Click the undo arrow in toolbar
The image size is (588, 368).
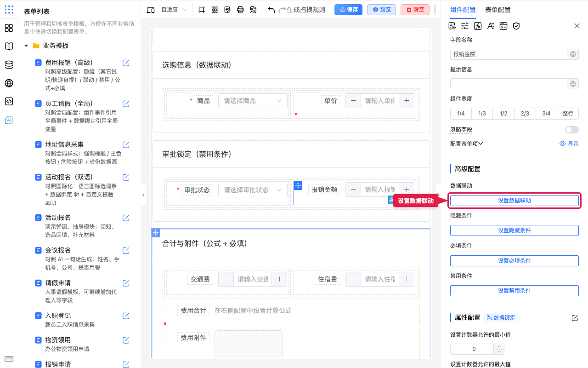click(x=271, y=10)
